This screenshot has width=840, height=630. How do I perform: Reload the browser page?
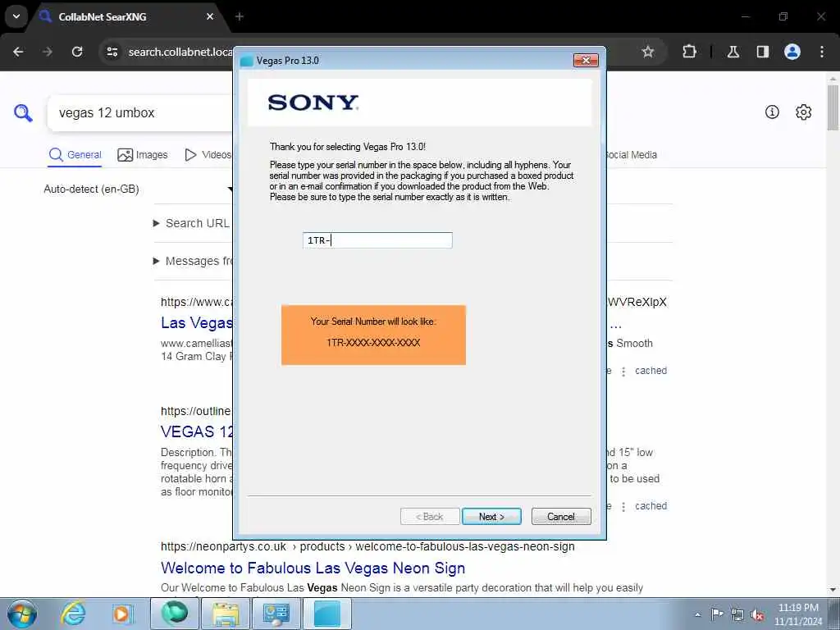coord(77,52)
